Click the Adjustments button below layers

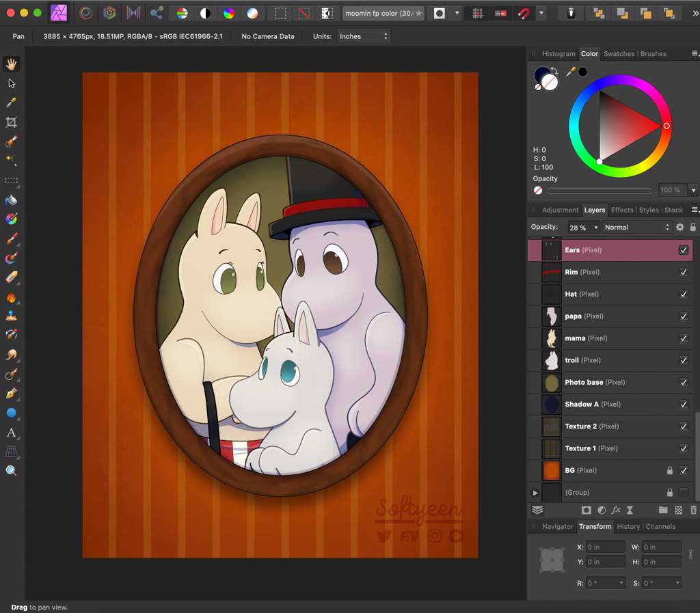[602, 510]
